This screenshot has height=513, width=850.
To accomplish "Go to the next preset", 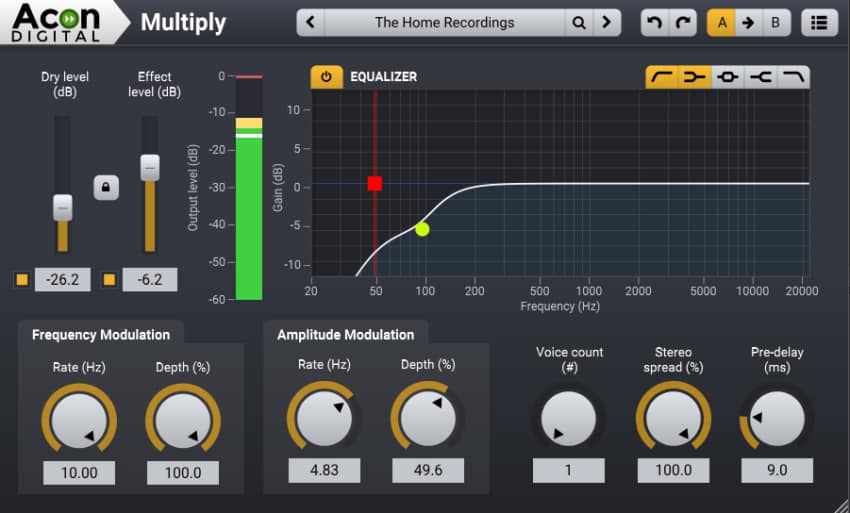I will click(606, 22).
